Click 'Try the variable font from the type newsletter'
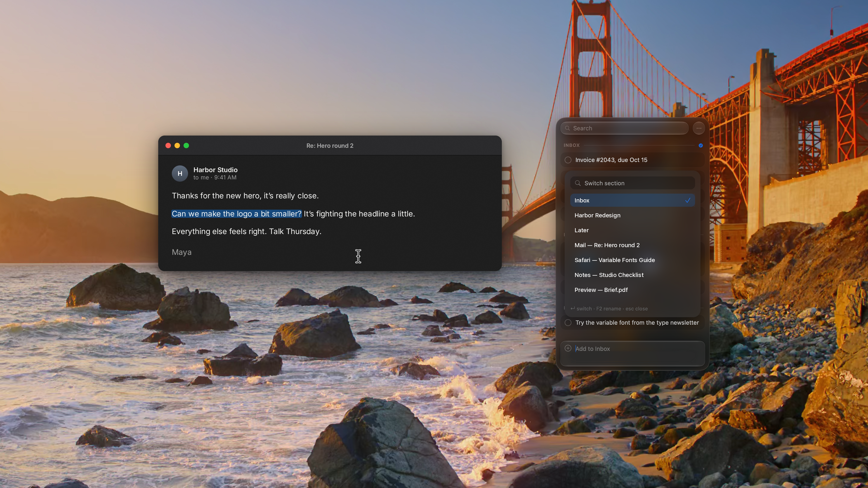868x488 pixels. pyautogui.click(x=637, y=323)
